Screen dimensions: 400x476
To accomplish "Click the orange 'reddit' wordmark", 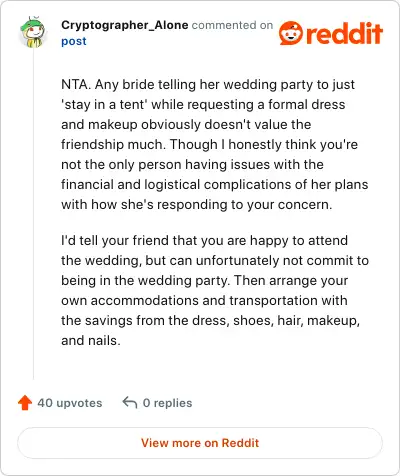I will click(x=344, y=33).
